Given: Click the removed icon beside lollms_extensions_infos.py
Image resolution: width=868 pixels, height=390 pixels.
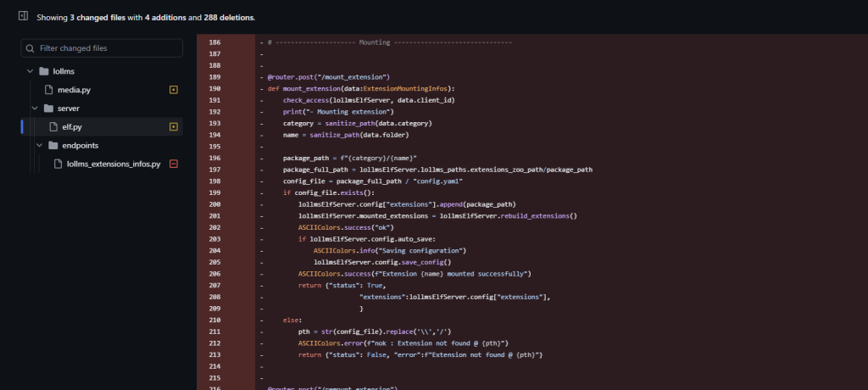Looking at the screenshot, I should 174,164.
